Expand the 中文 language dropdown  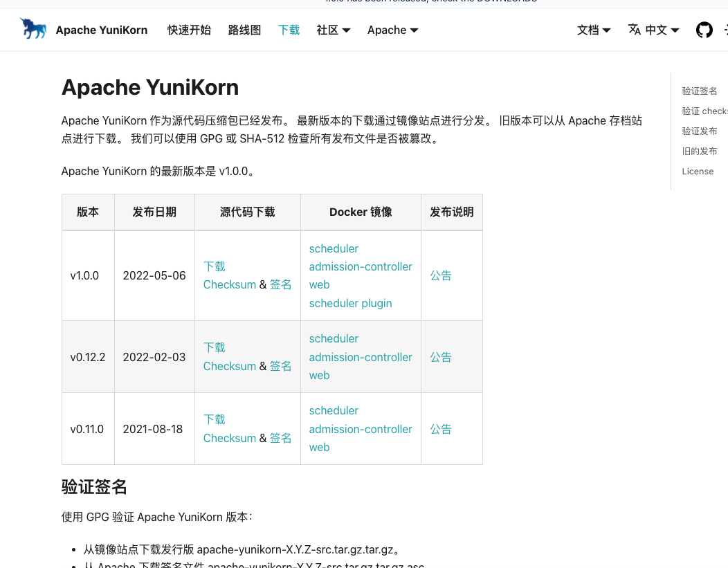662,30
